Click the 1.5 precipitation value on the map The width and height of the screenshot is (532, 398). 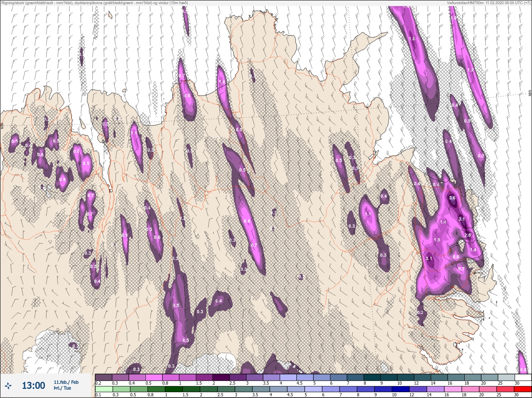[x=437, y=240]
